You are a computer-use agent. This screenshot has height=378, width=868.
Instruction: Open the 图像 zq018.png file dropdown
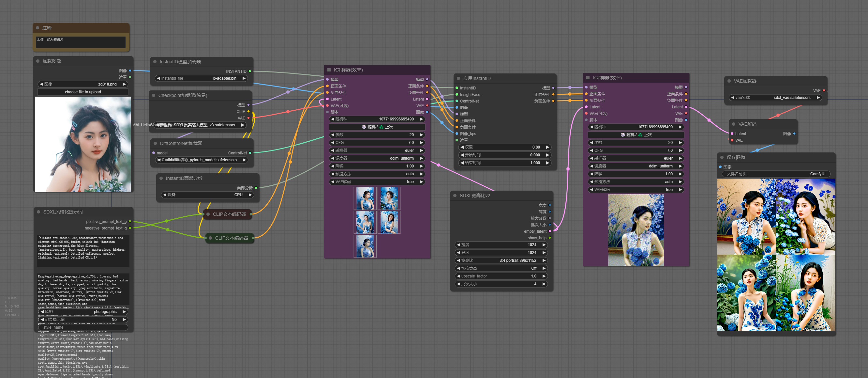[x=83, y=84]
